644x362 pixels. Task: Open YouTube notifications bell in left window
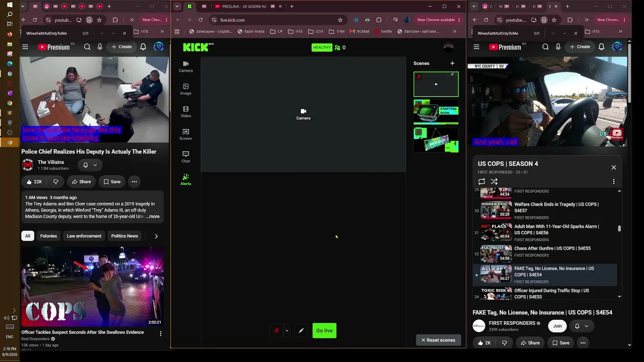click(143, 47)
